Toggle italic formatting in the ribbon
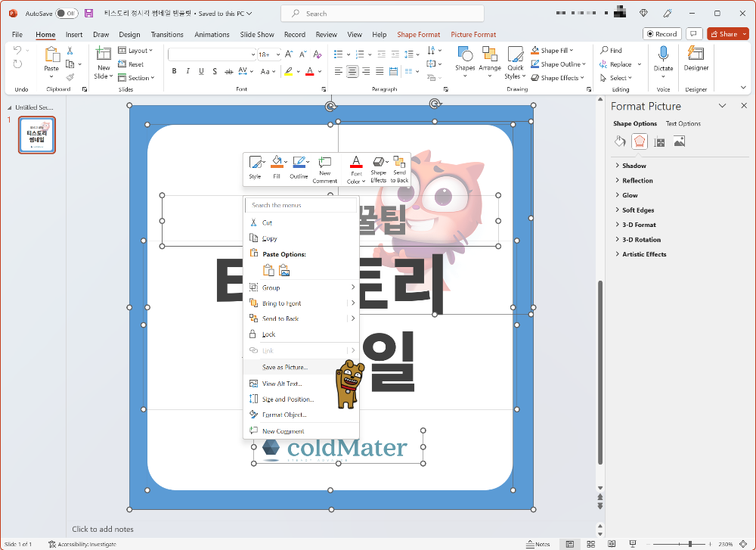This screenshot has width=756, height=550. click(188, 70)
